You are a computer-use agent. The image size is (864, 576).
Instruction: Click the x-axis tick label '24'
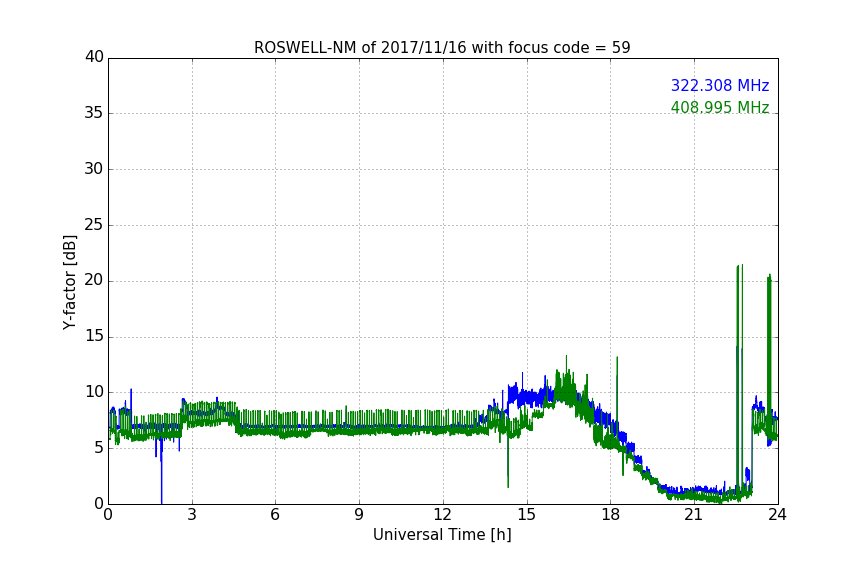tap(777, 515)
